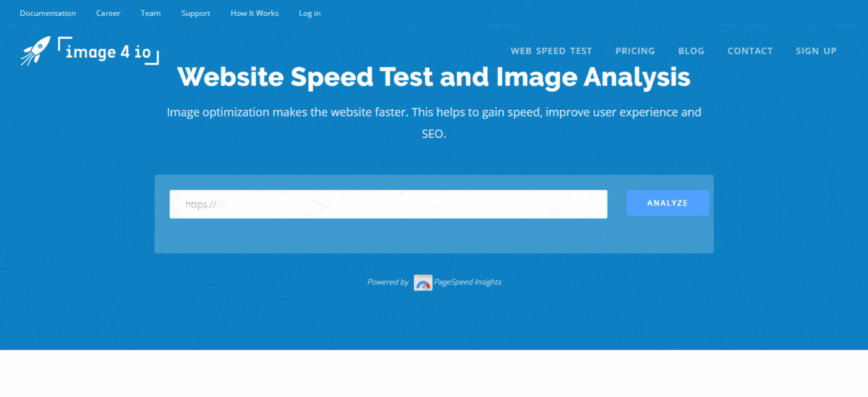The image size is (868, 397).
Task: Visit the Support link
Action: (x=195, y=13)
